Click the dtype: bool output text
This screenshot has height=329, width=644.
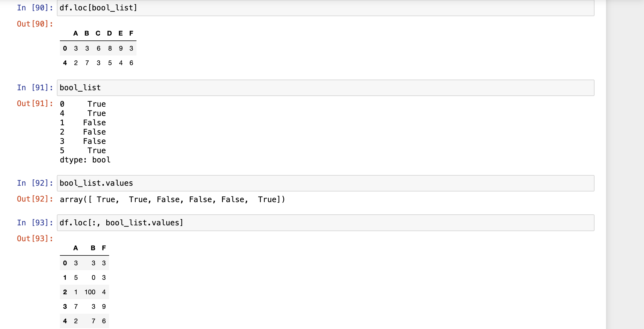point(85,160)
